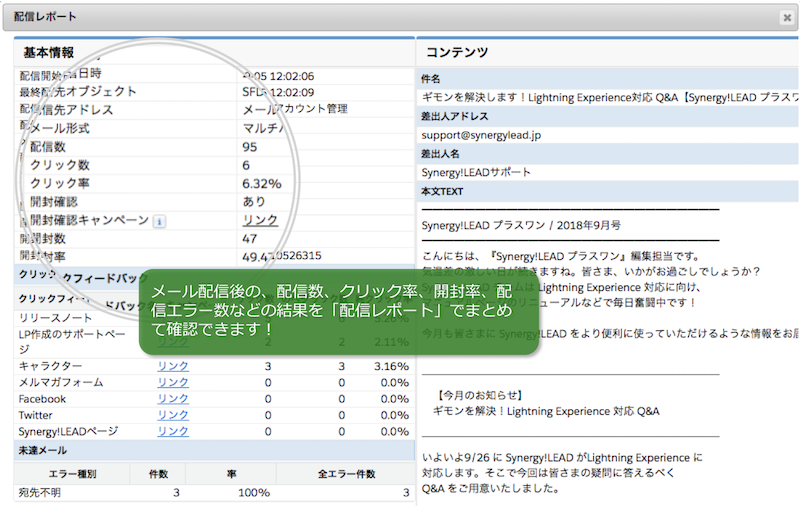Click the subject line starting with ギモンを解決します
The height and width of the screenshot is (506, 800).
coord(610,97)
